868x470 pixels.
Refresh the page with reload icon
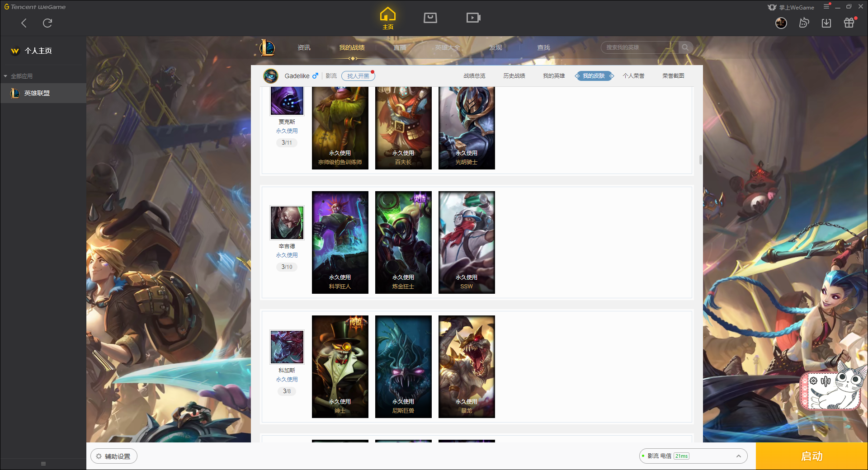tap(47, 23)
